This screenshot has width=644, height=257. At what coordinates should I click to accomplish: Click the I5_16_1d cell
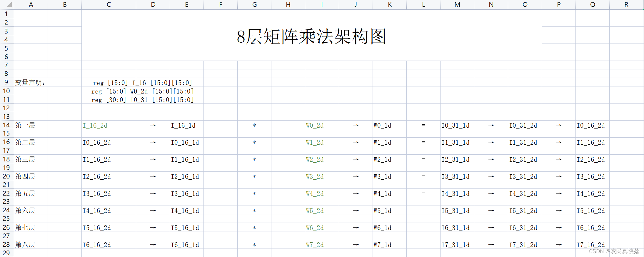point(185,228)
